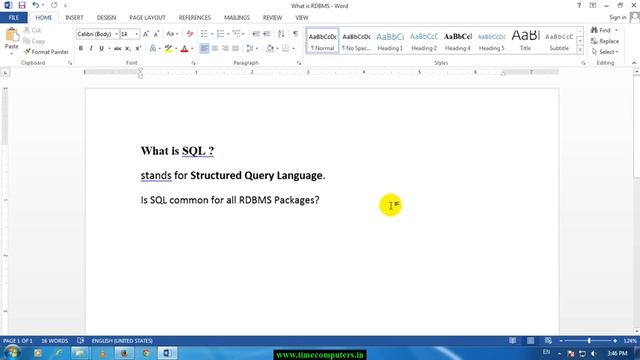Toggle Center paragraph alignment

(215, 49)
